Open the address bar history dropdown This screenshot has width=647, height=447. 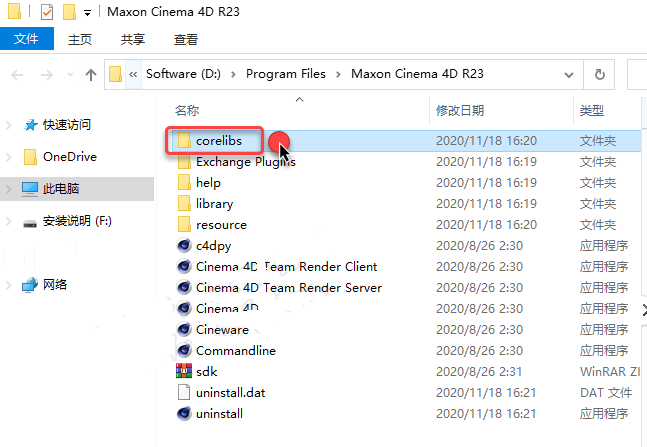click(569, 75)
